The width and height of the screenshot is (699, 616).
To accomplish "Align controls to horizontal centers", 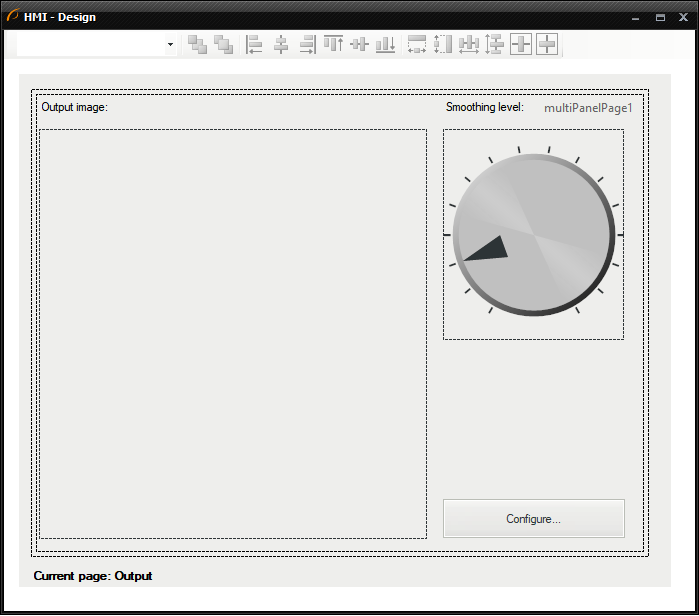I will point(281,44).
